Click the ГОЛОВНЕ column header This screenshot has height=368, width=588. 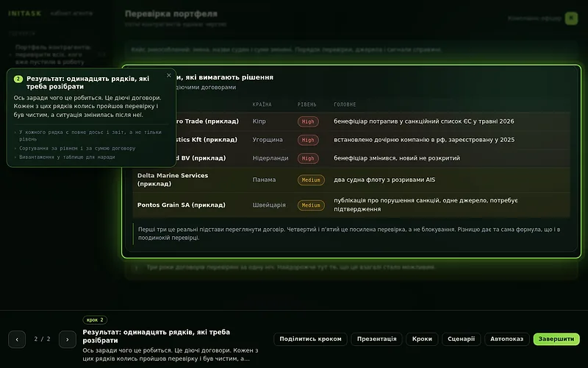tap(345, 105)
